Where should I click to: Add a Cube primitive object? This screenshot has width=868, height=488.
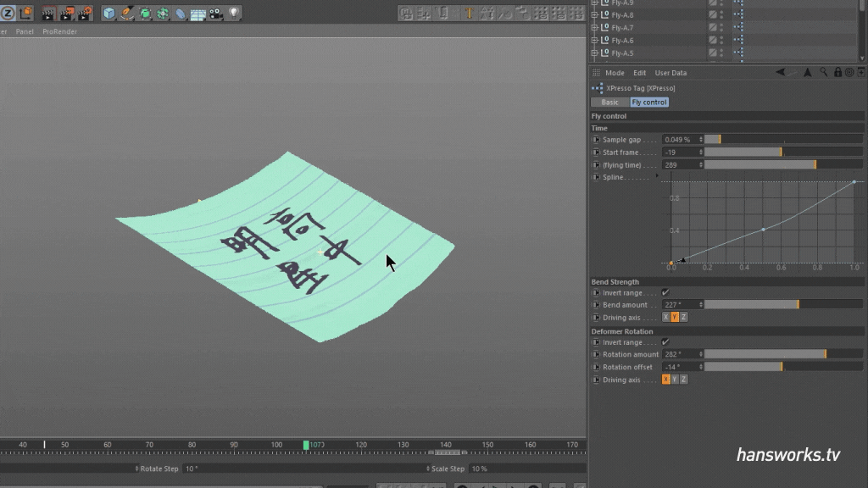tap(109, 14)
